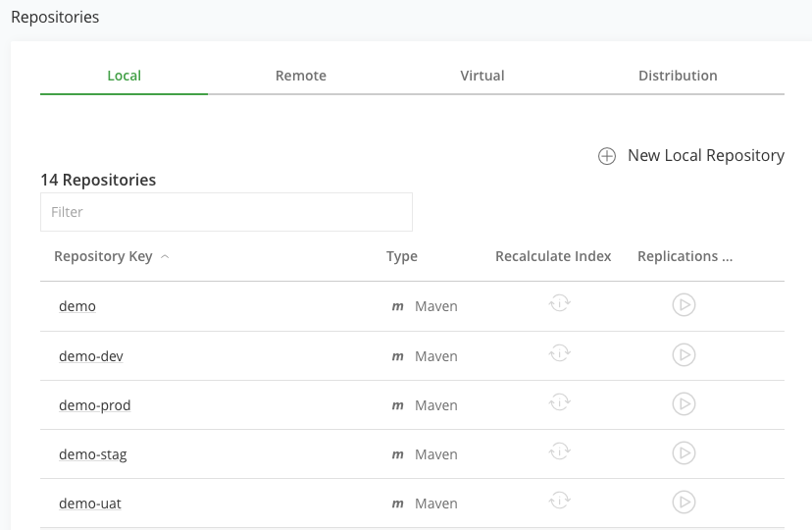Open the demo-uat repository link
The height and width of the screenshot is (530, 812).
click(x=89, y=503)
